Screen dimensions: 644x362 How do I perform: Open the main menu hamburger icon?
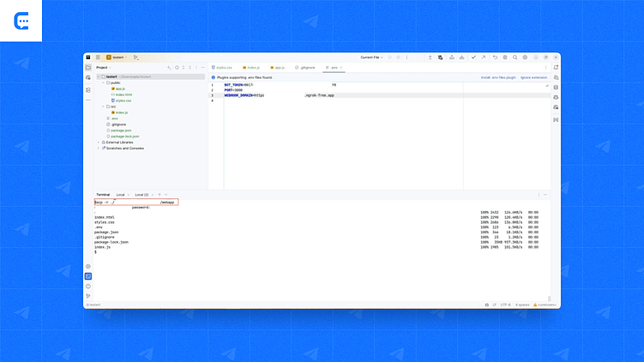click(98, 57)
